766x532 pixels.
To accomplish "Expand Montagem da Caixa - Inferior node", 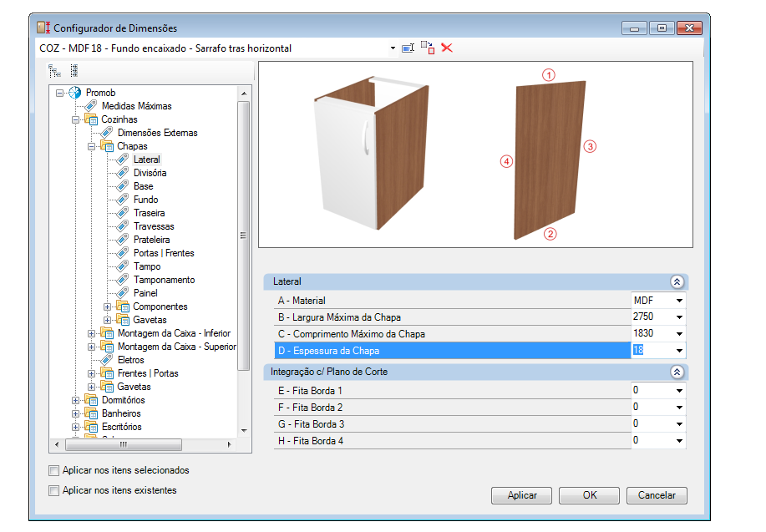I will pos(91,333).
